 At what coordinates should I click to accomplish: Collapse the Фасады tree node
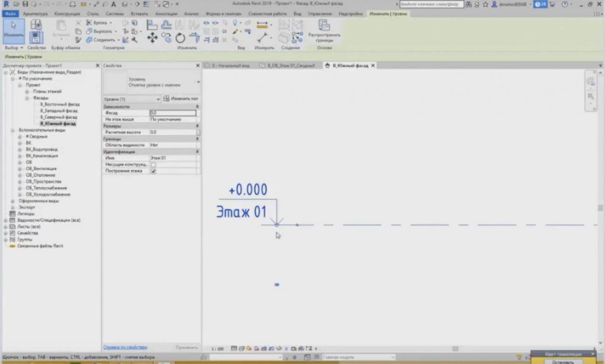coord(27,98)
